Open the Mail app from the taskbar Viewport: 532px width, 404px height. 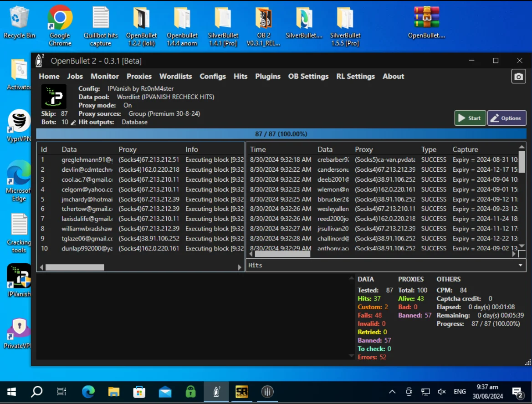165,392
